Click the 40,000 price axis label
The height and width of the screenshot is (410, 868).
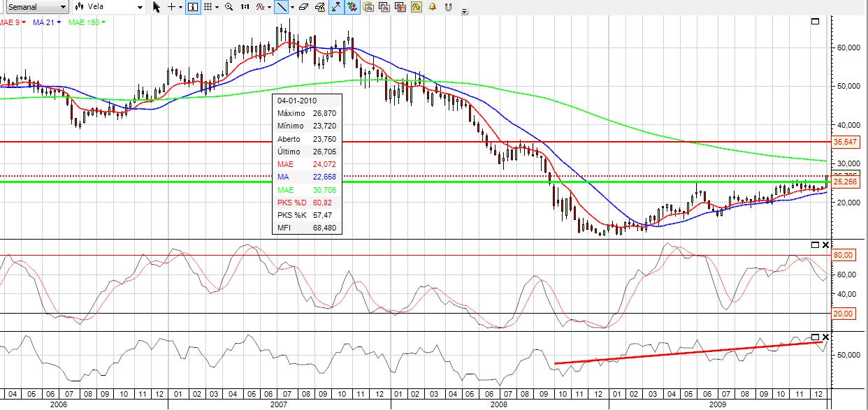(848, 125)
